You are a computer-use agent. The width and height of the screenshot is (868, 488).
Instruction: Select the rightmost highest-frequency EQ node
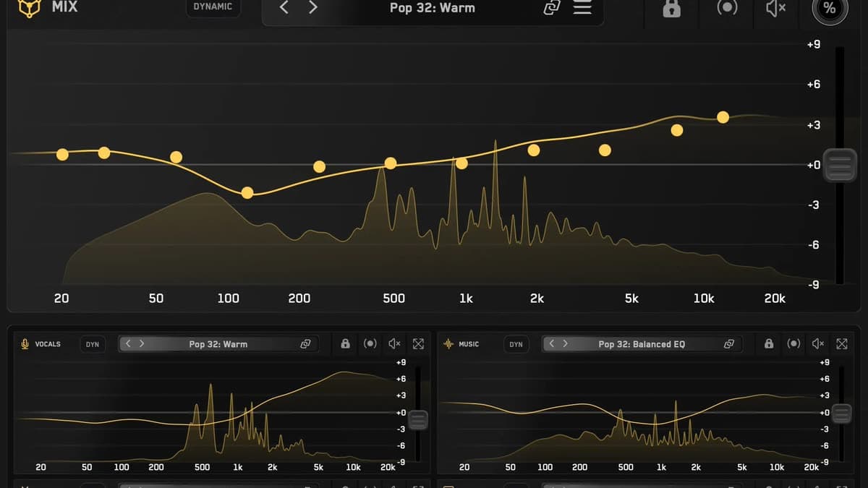click(x=723, y=117)
